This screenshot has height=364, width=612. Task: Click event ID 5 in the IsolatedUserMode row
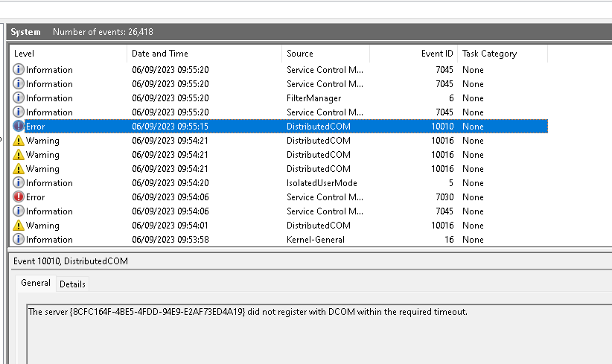(x=451, y=183)
